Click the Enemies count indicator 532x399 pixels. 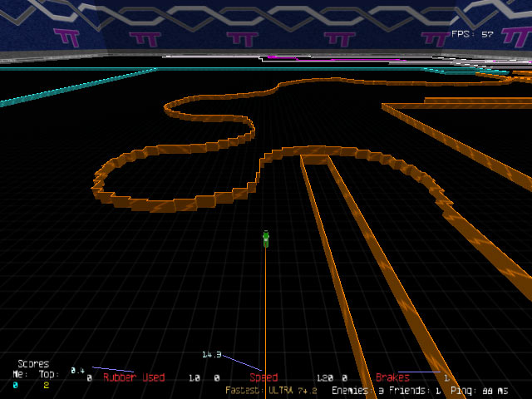(357, 389)
